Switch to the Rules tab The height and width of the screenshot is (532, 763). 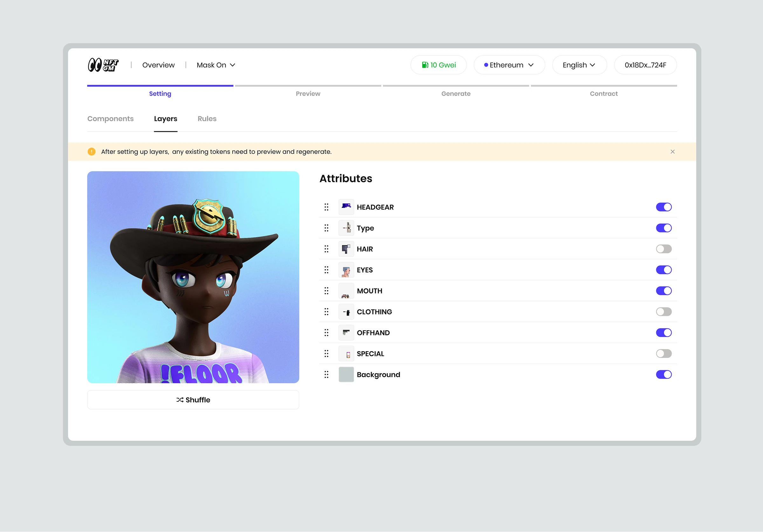207,119
